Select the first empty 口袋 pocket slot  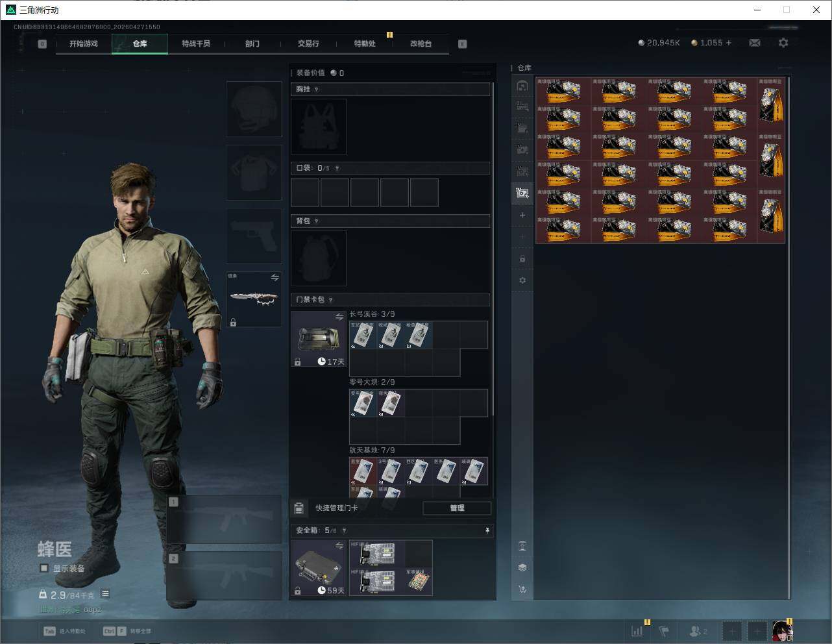pos(305,193)
